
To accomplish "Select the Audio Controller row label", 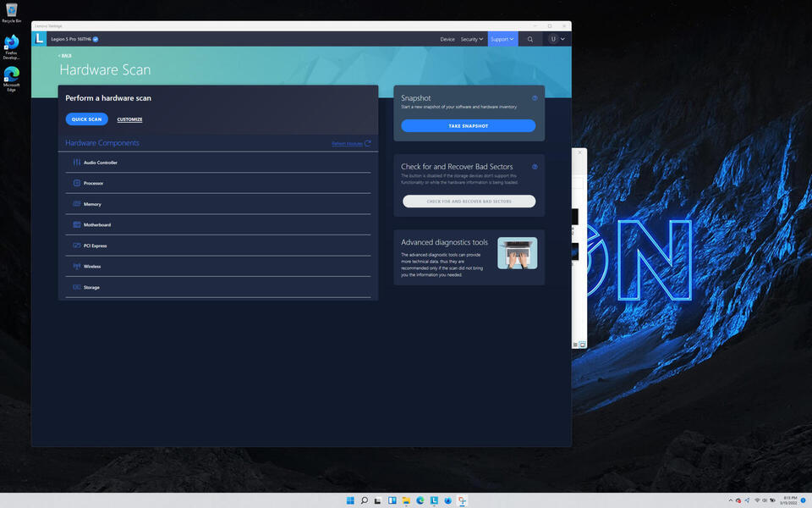I will click(x=101, y=163).
